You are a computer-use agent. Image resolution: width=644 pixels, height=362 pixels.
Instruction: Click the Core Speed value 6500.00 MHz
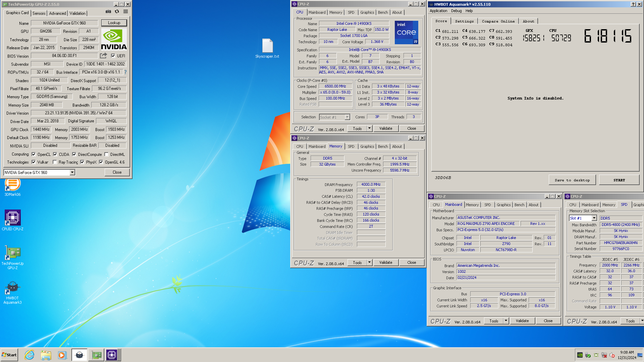click(x=335, y=86)
